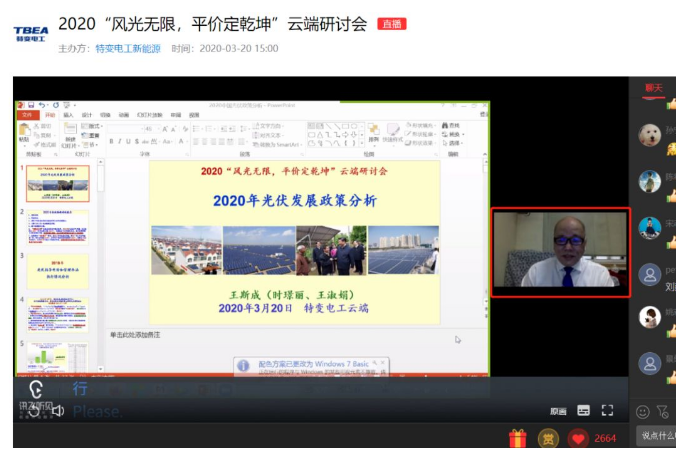Open the 文件 File tab in PowerPoint

(27, 115)
